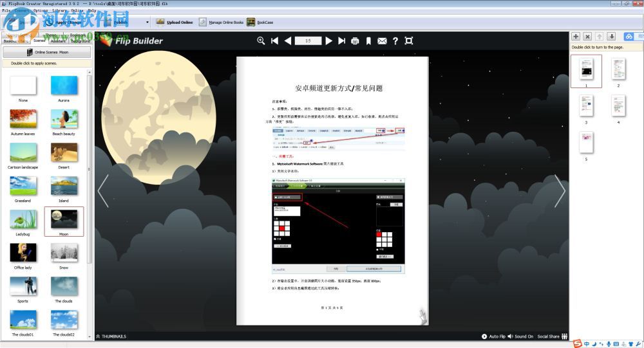Open the Help menu

pos(91,10)
